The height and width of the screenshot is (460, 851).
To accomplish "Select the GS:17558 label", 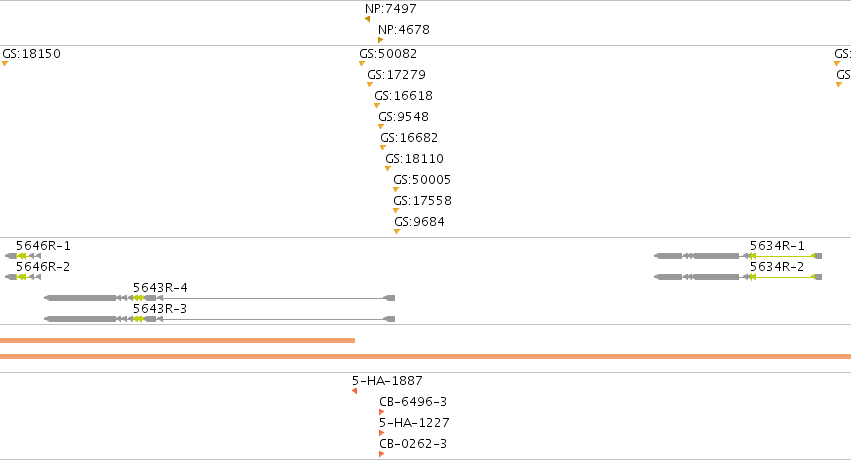I will 422,201.
